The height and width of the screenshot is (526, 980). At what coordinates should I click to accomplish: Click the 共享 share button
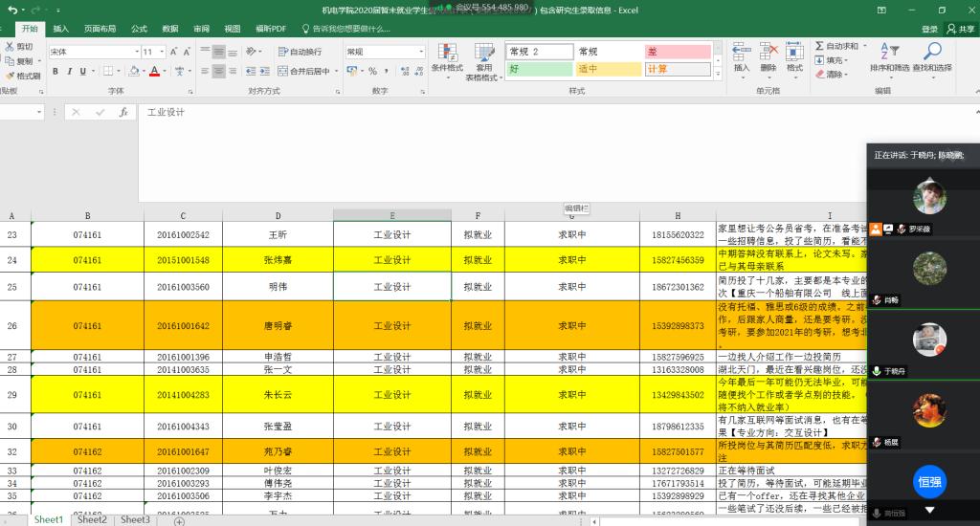click(x=959, y=29)
